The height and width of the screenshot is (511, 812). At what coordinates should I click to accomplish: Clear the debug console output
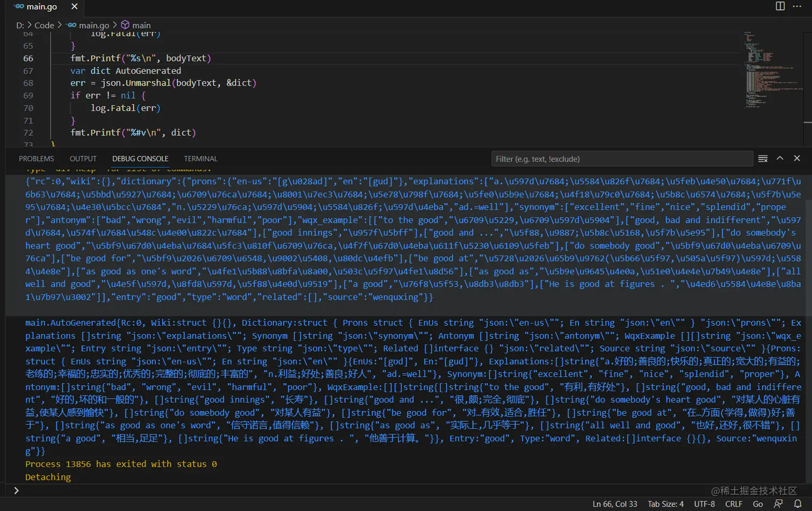click(x=763, y=159)
